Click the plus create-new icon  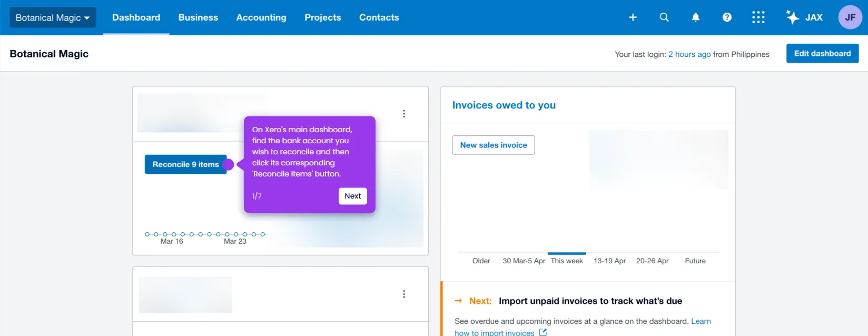(633, 17)
